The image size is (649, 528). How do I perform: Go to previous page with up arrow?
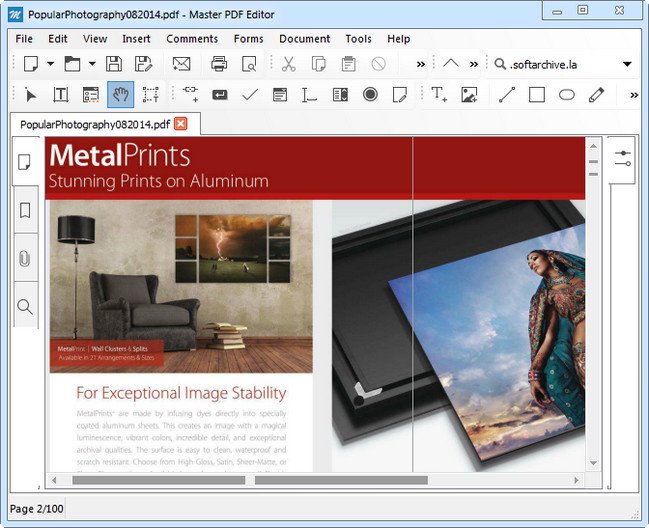450,64
